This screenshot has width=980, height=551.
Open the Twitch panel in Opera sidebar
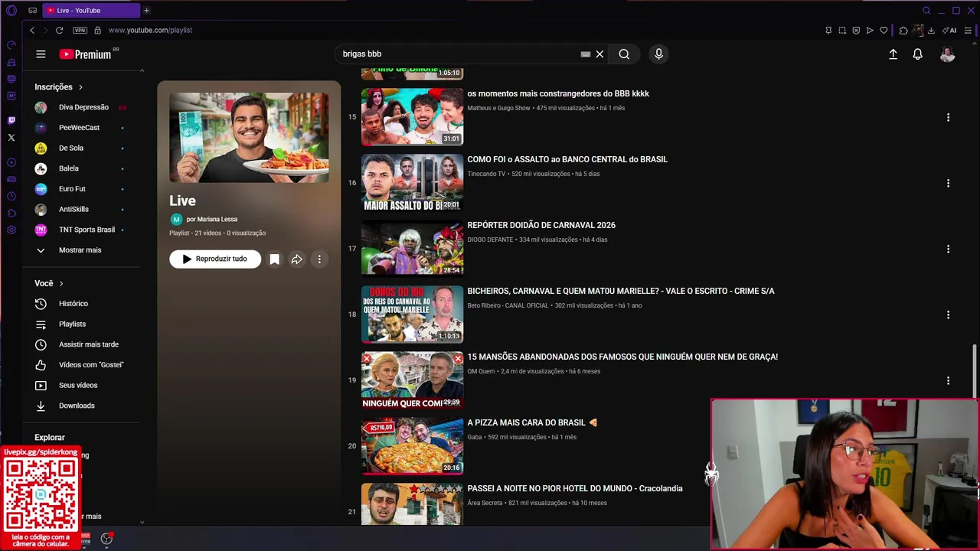(11, 121)
